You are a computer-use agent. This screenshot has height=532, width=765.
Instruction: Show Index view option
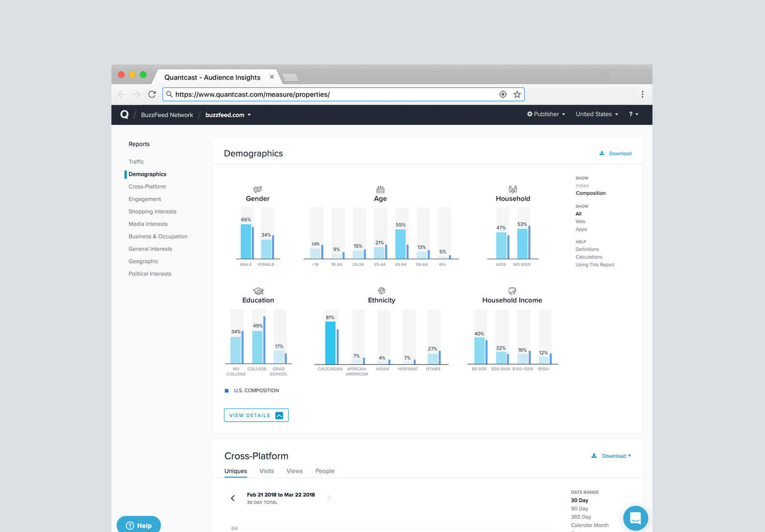[582, 186]
